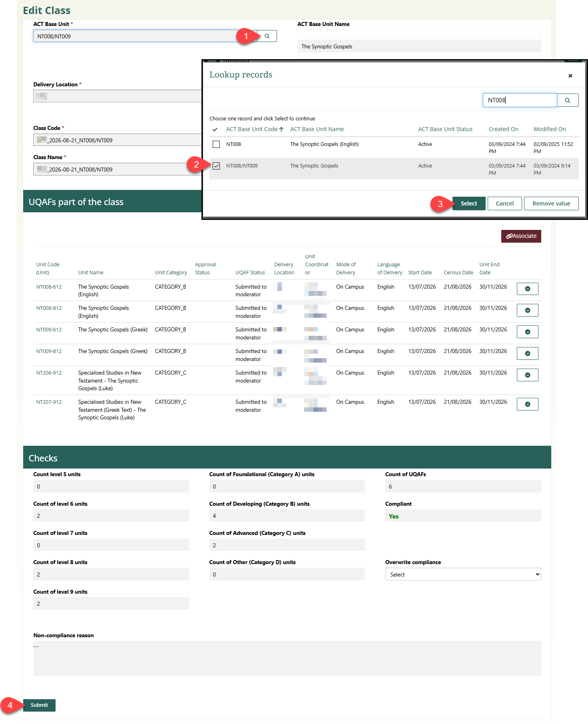This screenshot has width=588, height=724.
Task: Open unit link NT009-612
Action: [x=49, y=330]
